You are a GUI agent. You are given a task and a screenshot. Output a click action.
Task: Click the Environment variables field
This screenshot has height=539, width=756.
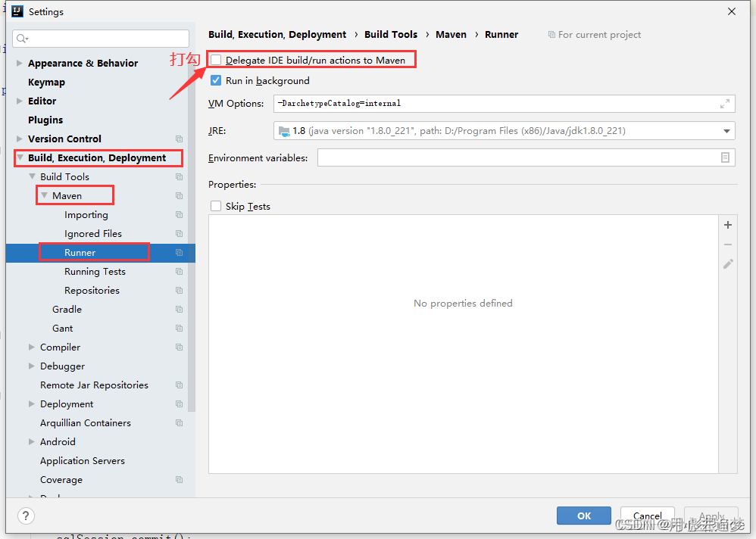tap(526, 157)
